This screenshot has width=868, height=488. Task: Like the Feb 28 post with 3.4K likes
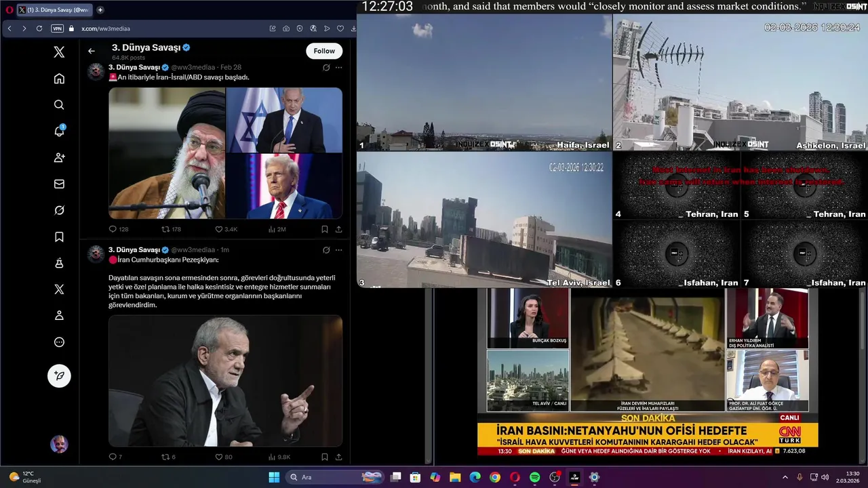click(x=226, y=229)
